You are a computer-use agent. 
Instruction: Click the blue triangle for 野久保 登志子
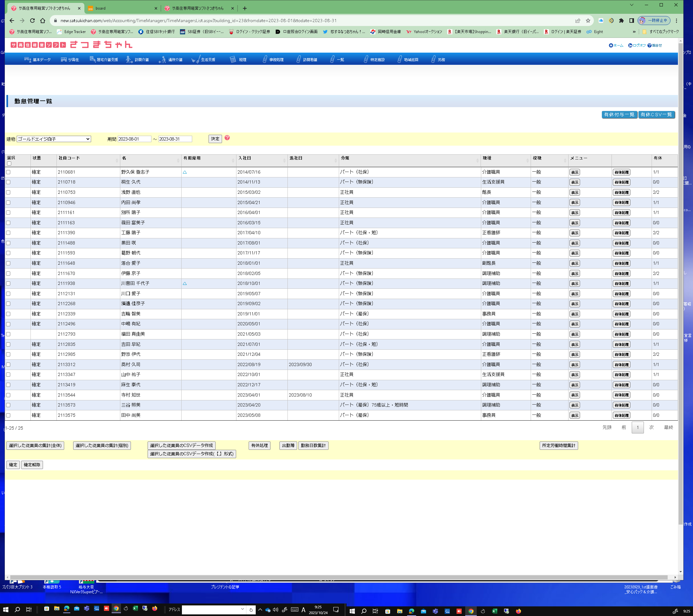tap(185, 172)
